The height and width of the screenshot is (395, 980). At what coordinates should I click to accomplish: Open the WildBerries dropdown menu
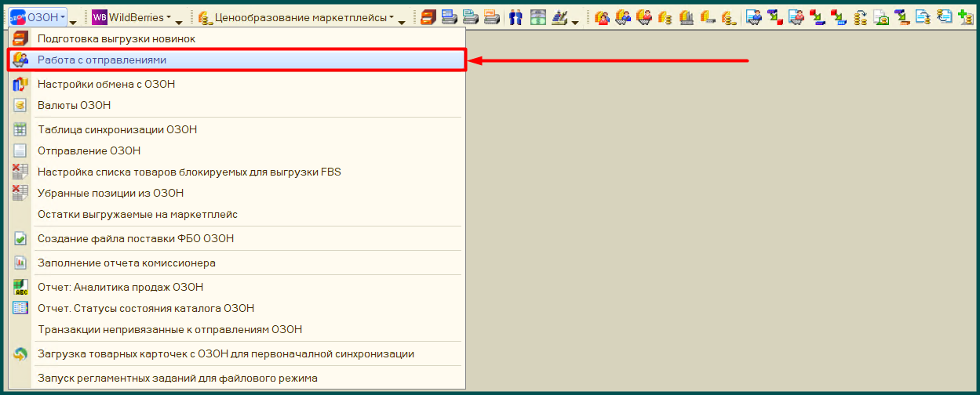132,16
